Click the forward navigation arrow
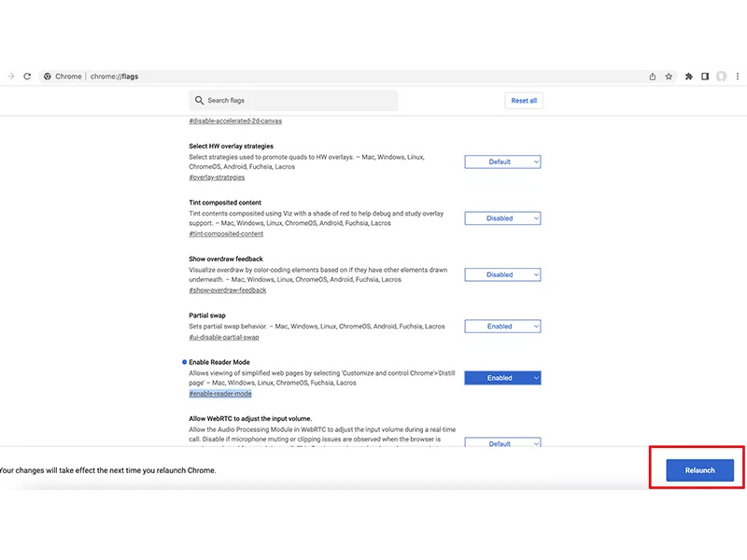 coord(11,77)
